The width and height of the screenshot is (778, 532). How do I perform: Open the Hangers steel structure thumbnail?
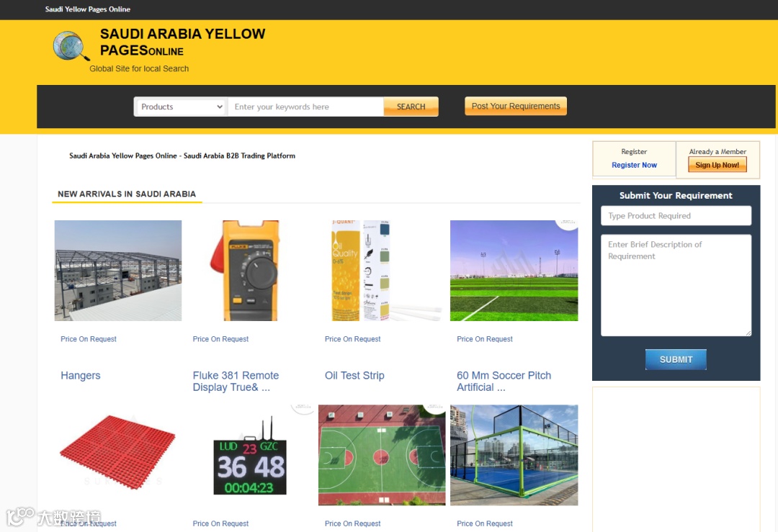coord(118,271)
